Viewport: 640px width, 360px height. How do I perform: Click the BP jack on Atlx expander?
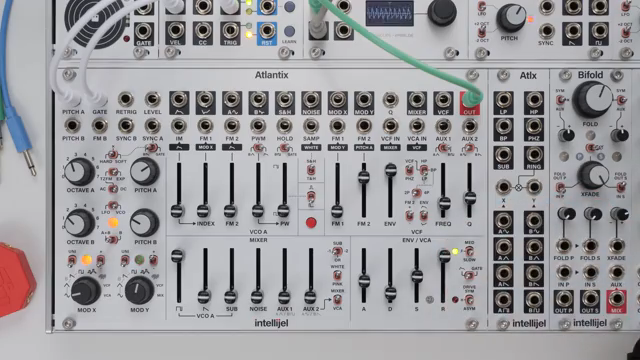point(504,127)
